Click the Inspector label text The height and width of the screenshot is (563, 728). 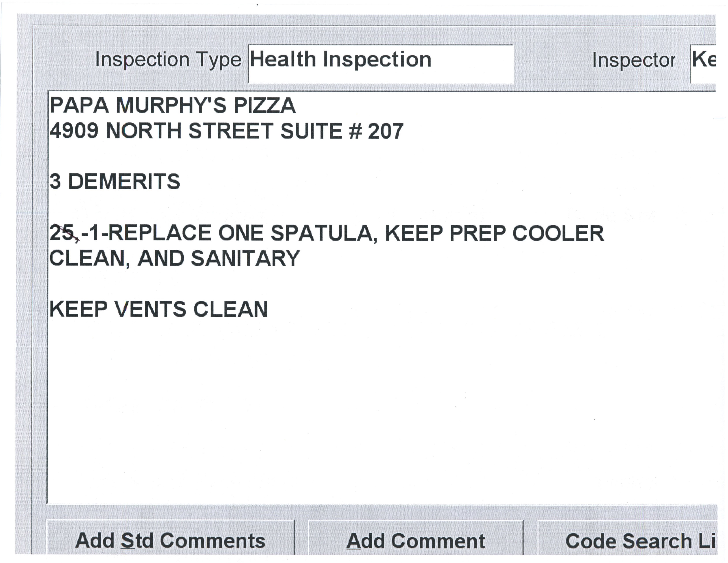[633, 61]
